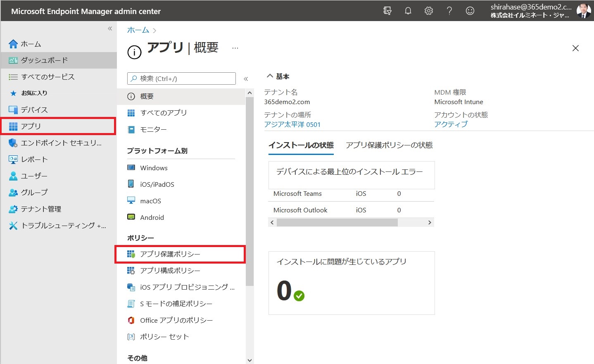Screen dimensions: 594x364
Task: Open portal settings gear
Action: coord(429,11)
